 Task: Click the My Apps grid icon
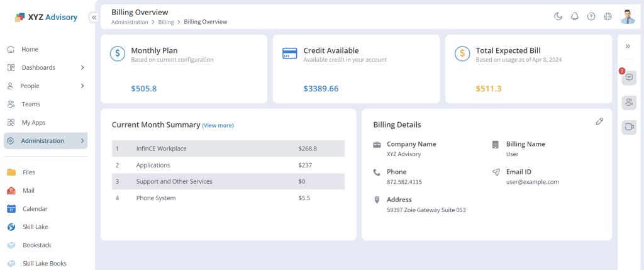pos(11,123)
